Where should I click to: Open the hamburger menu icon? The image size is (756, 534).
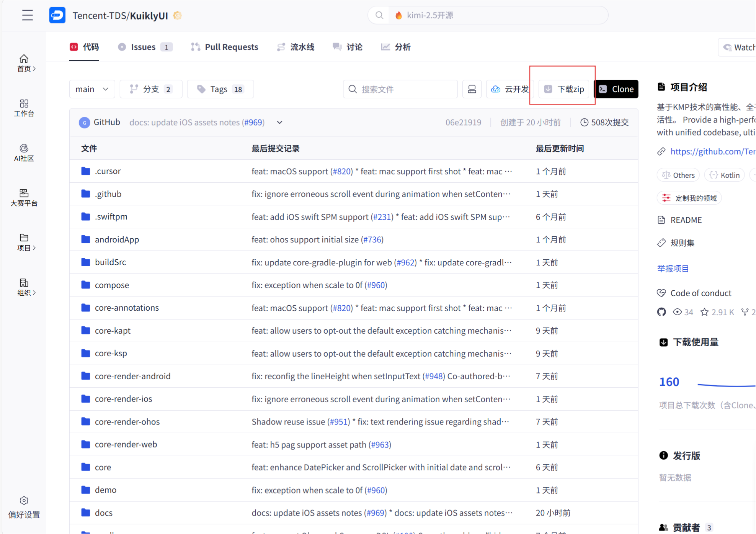[27, 15]
